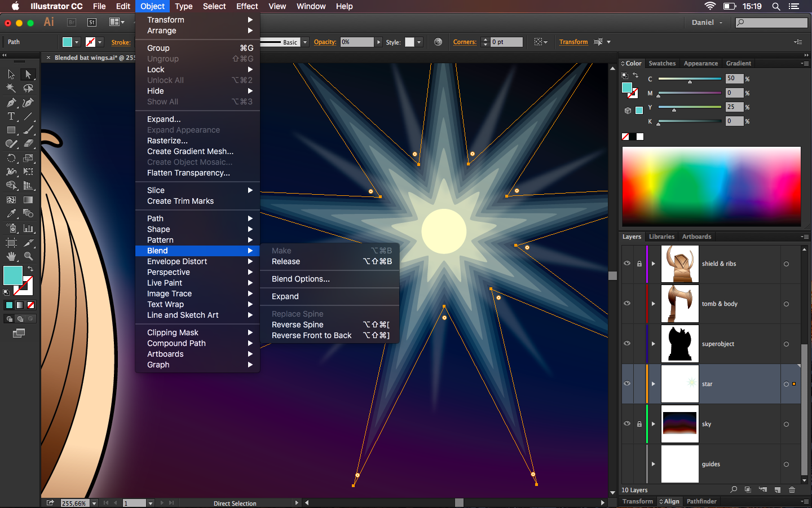812x508 pixels.
Task: Open Envelope Distort submenu
Action: coord(197,261)
